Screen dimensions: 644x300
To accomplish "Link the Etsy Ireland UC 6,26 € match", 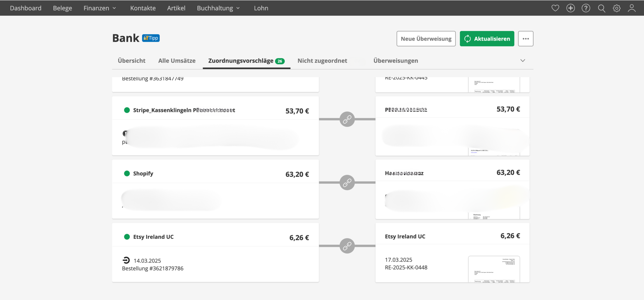I will 347,246.
